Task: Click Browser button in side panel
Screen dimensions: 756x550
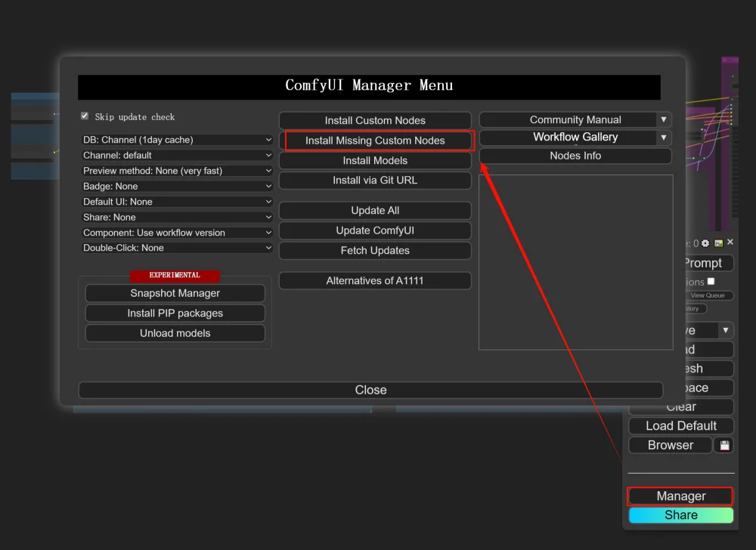Action: click(670, 445)
